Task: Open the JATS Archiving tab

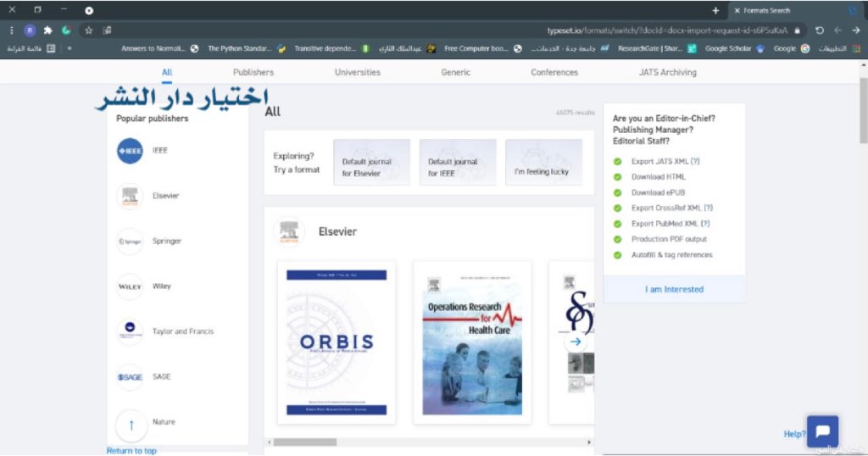Action: (x=668, y=73)
